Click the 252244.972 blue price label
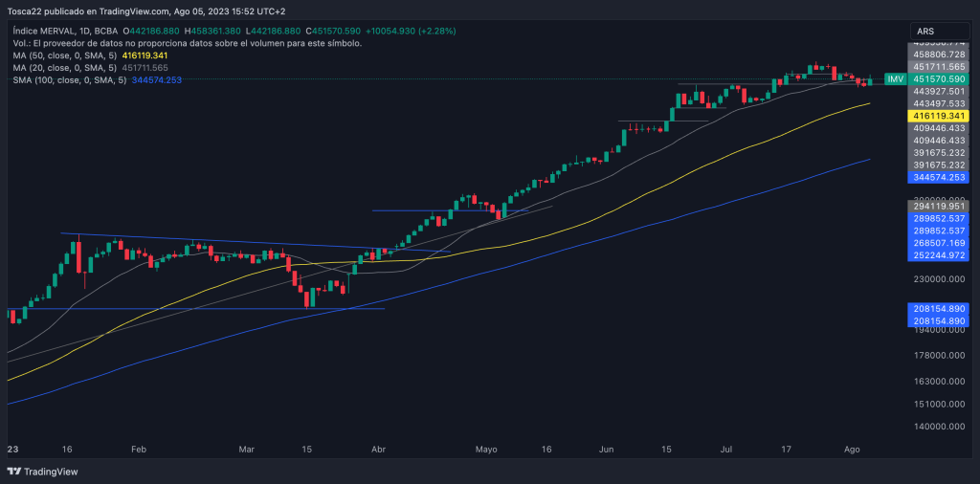Image resolution: width=980 pixels, height=484 pixels. coord(939,255)
